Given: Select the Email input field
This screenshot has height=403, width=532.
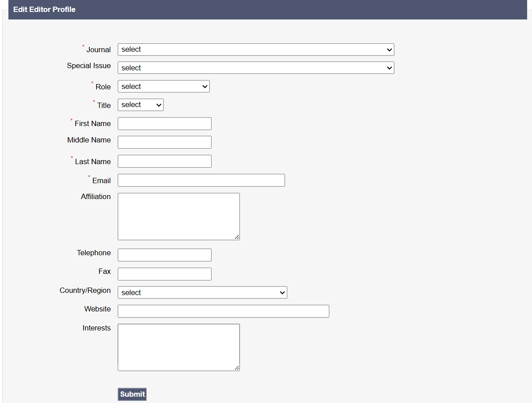Looking at the screenshot, I should click(x=201, y=180).
